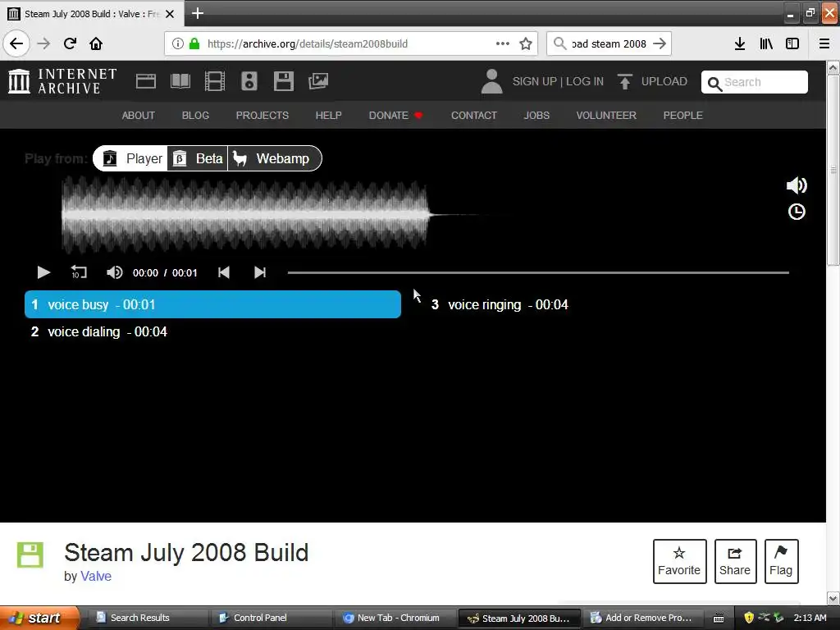Skip to previous track
Image resolution: width=840 pixels, height=630 pixels.
coord(224,272)
